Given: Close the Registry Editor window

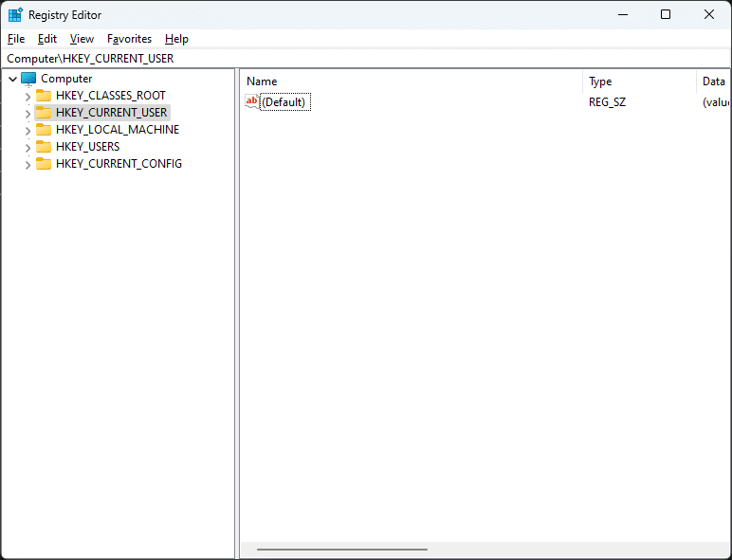Looking at the screenshot, I should click(x=709, y=15).
